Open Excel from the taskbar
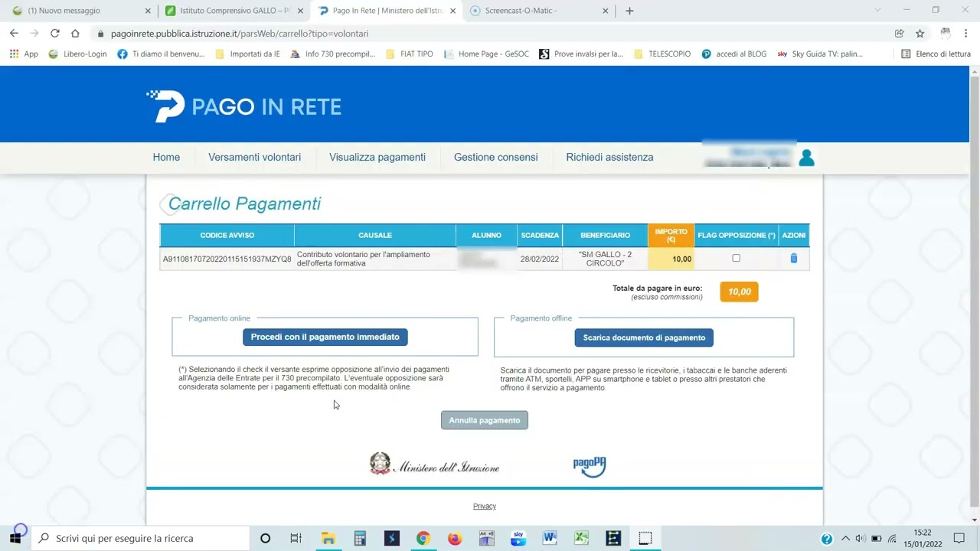Viewport: 980px width, 551px height. [x=581, y=538]
